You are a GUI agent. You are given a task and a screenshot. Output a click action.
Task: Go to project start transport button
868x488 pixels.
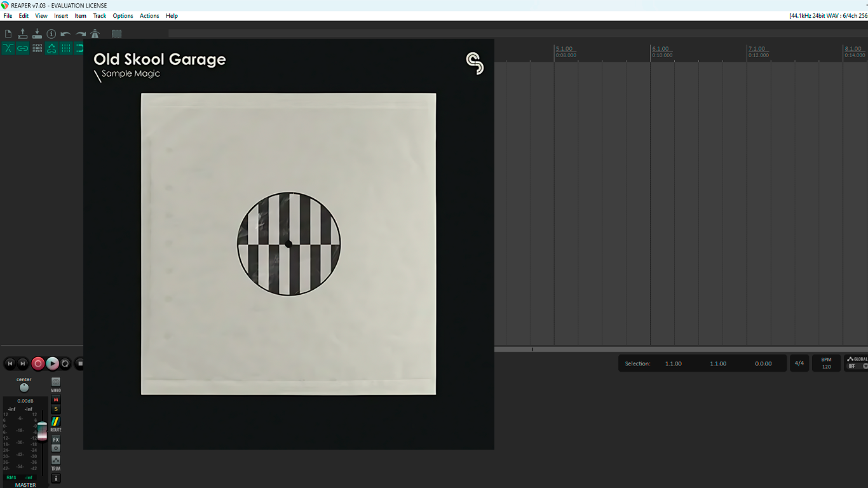pos(10,363)
